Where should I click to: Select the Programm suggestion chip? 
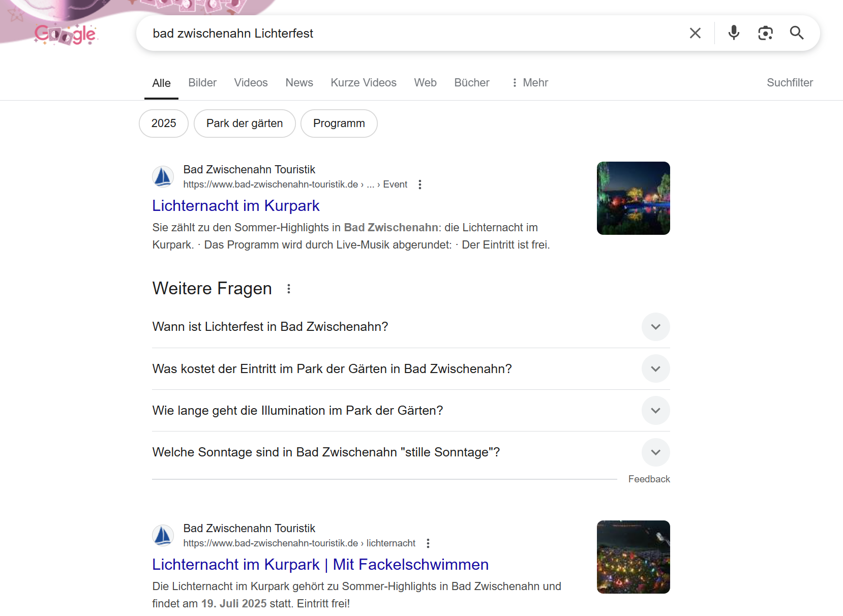tap(339, 124)
